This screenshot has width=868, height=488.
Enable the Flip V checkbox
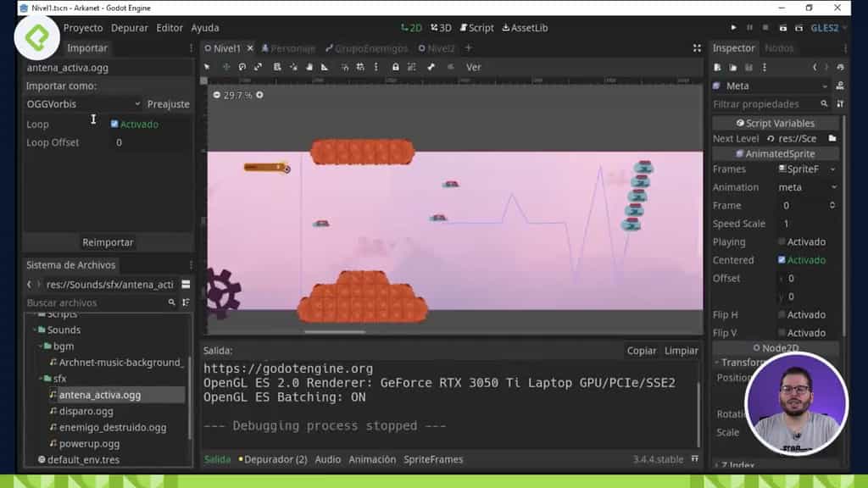click(x=782, y=332)
